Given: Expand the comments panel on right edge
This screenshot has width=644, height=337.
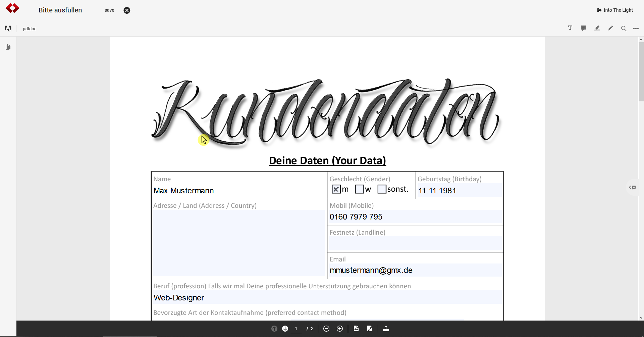Looking at the screenshot, I should 632,187.
